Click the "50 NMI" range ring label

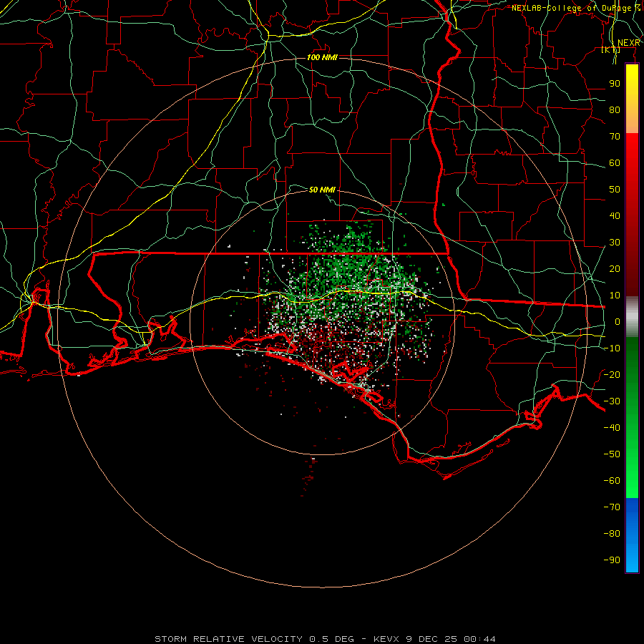[322, 190]
